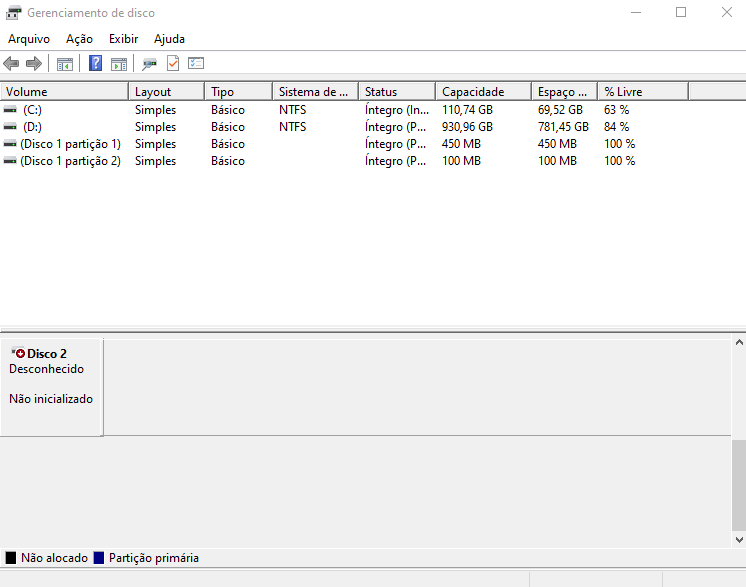Viewport: 746px width, 587px height.
Task: Click the Properties checkmark document icon
Action: pyautogui.click(x=173, y=63)
